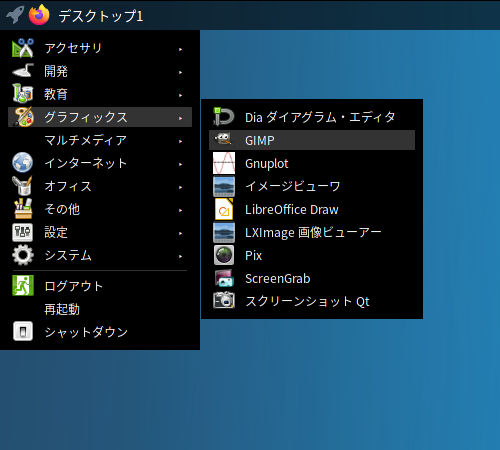
Task: Click the イメージビューワ landscape icon
Action: point(224,186)
